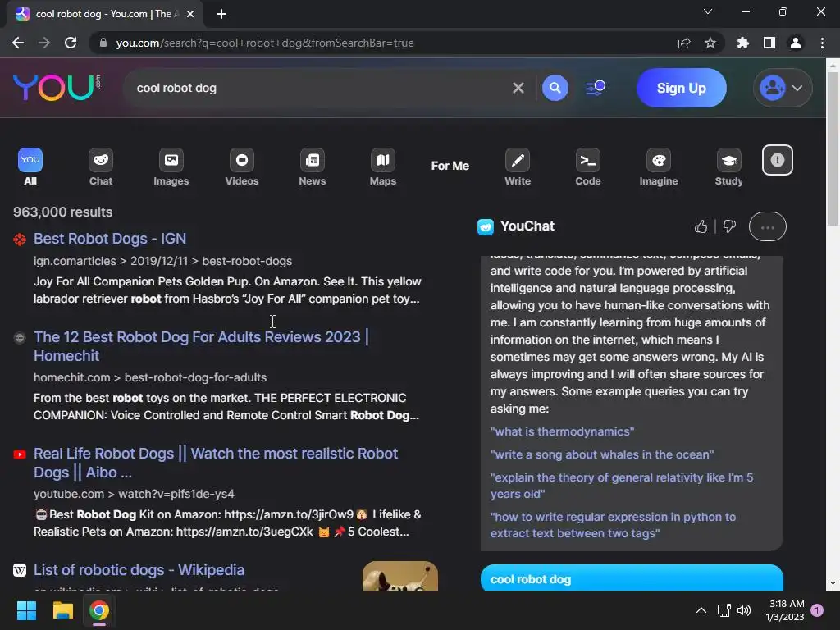Switch to the Videos tab
Image resolution: width=840 pixels, height=630 pixels.
coord(242,167)
